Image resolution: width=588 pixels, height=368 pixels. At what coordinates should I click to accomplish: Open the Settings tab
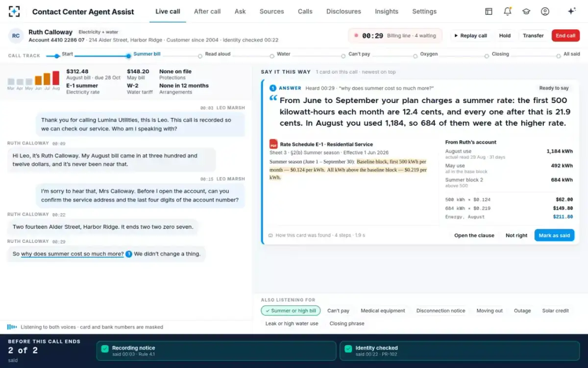424,11
